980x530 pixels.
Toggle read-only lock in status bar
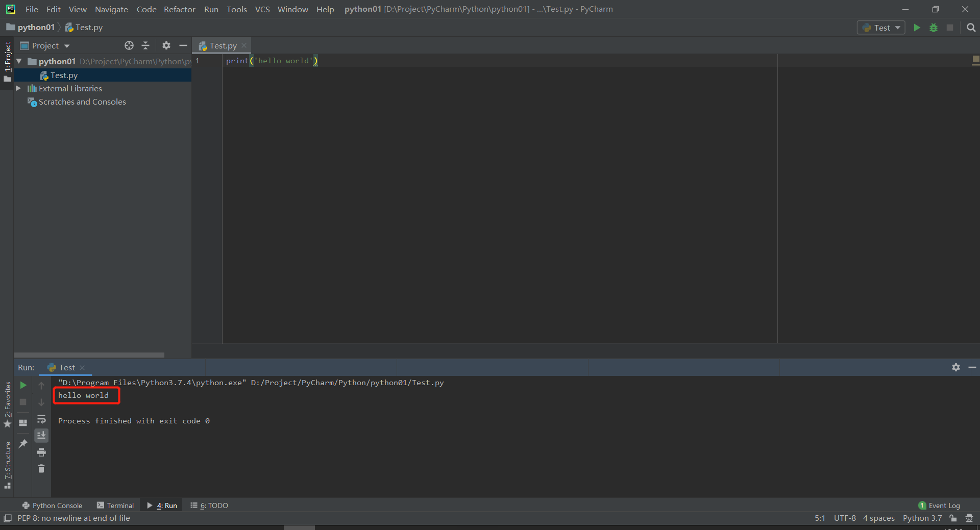[953, 518]
